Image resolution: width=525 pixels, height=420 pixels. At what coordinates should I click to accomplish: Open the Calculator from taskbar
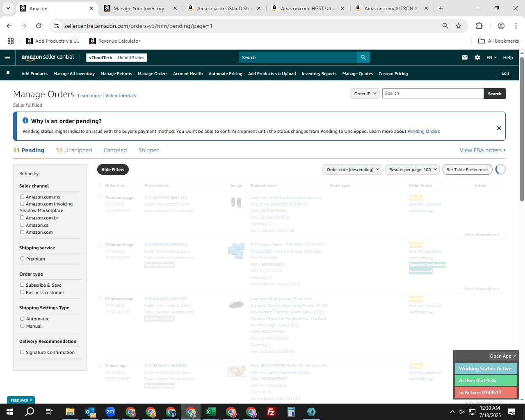click(291, 412)
